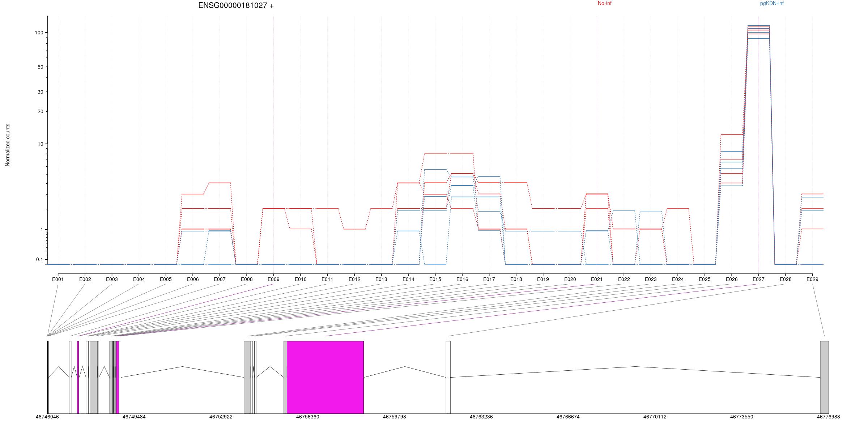Click exon label E008
The image size is (868, 434).
[x=247, y=279]
